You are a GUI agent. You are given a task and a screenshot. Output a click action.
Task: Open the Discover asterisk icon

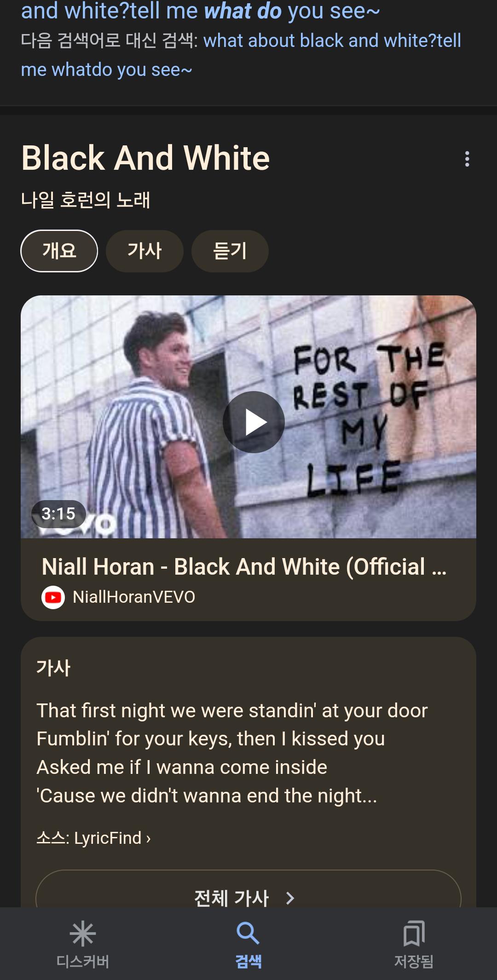[x=83, y=934]
